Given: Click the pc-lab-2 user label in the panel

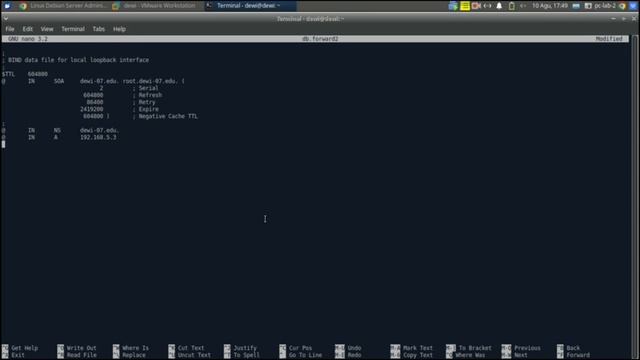Looking at the screenshot, I should [x=604, y=6].
